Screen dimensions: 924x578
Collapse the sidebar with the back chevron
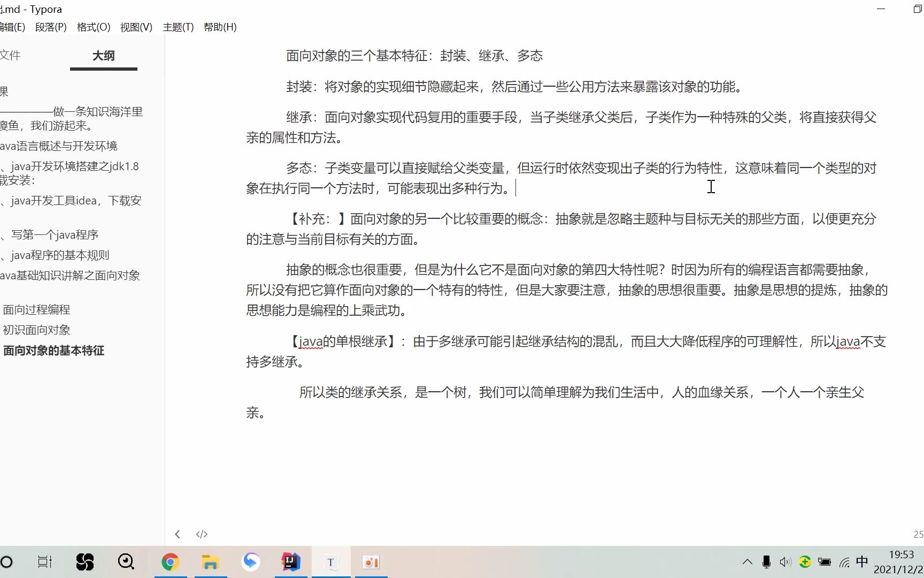(178, 534)
